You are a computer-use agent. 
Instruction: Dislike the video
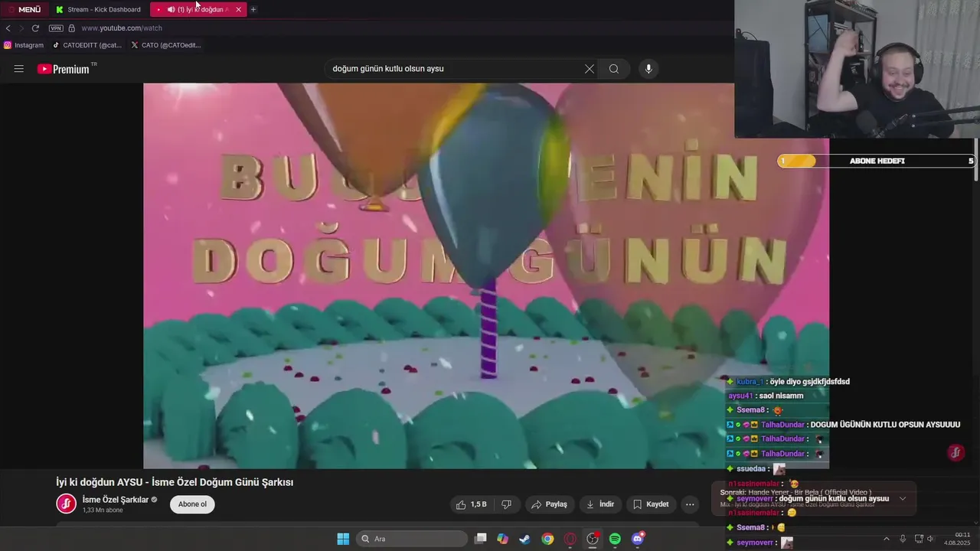[506, 504]
